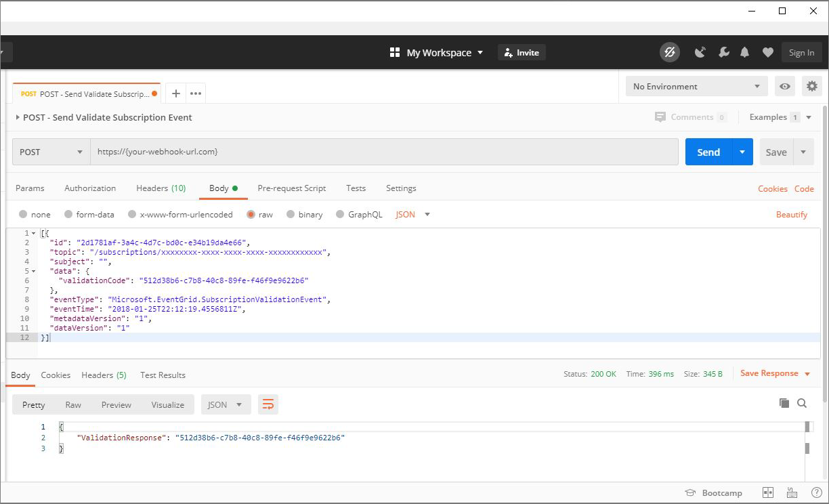Click the heart icon in header
829x504 pixels.
(x=767, y=53)
